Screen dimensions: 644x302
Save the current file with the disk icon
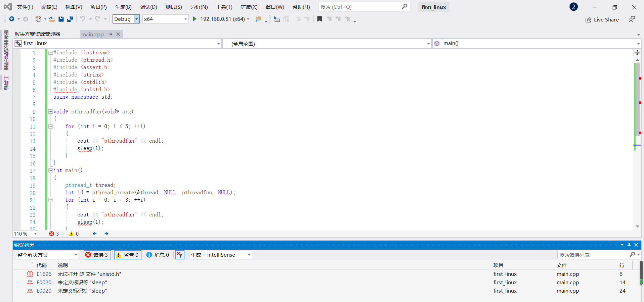click(61, 19)
